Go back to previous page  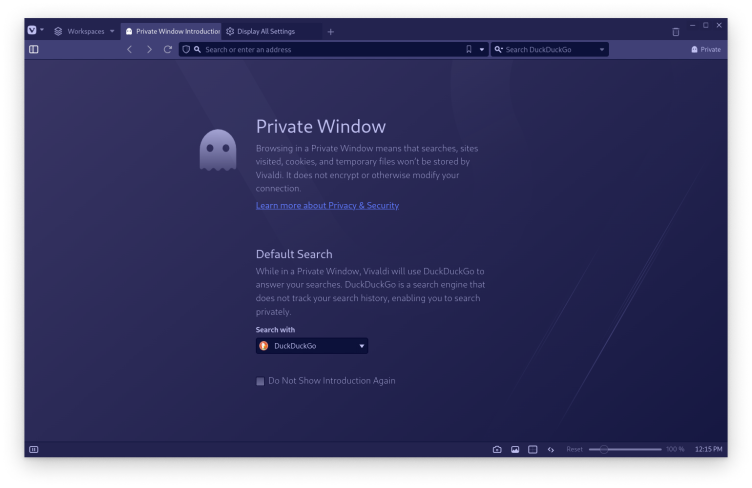pyautogui.click(x=130, y=49)
